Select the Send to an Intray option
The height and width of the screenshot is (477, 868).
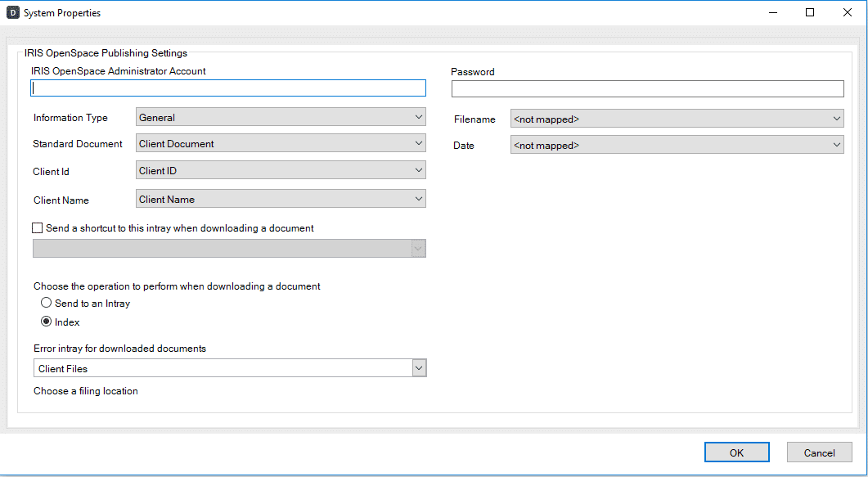[x=47, y=304]
